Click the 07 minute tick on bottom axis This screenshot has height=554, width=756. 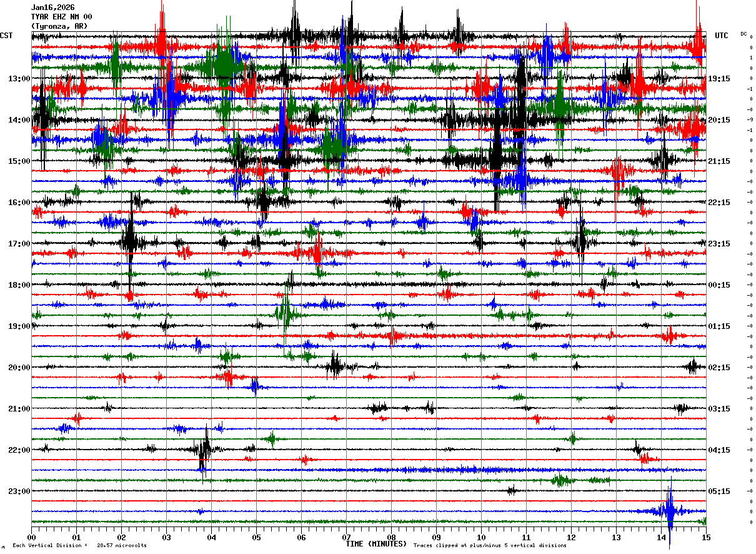346,537
